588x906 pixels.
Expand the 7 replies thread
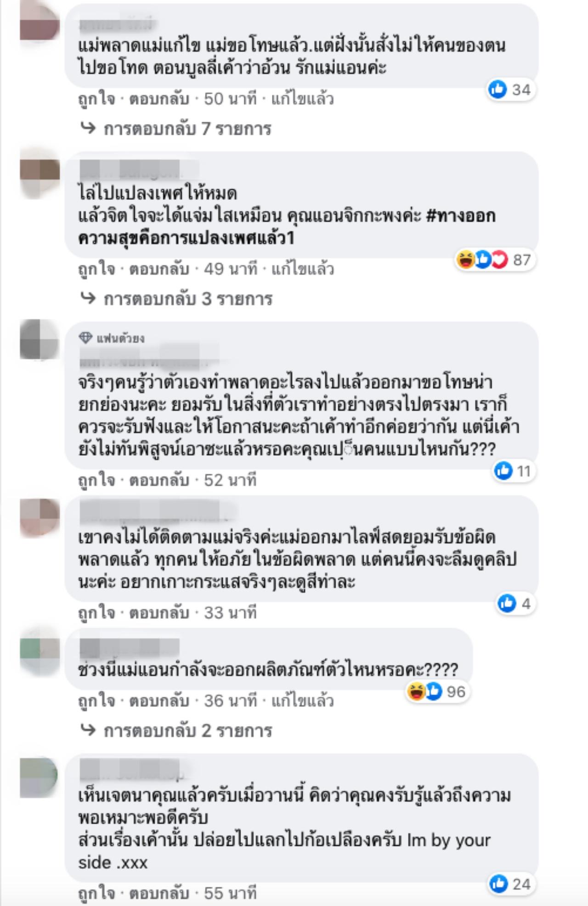(176, 129)
